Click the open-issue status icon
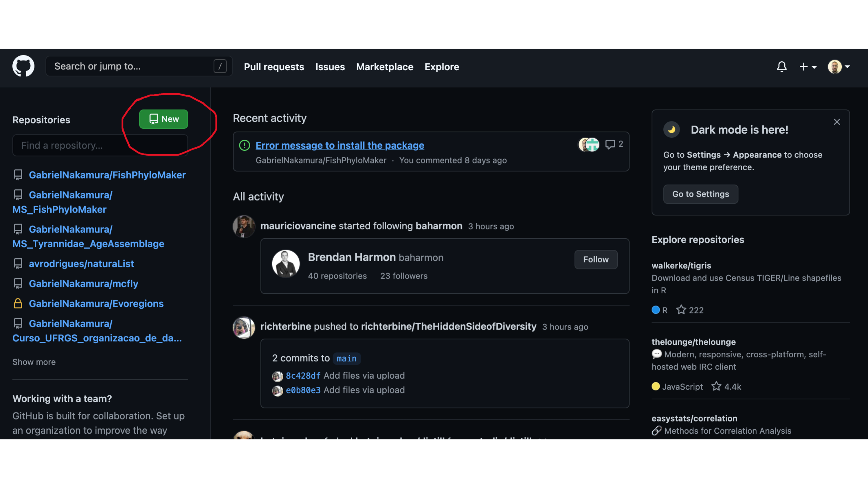 [x=244, y=145]
